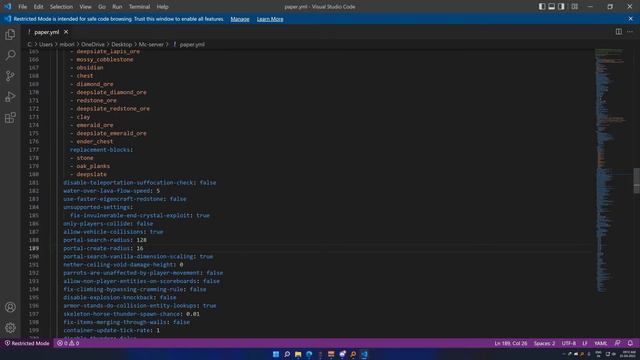Image resolution: width=640 pixels, height=360 pixels.
Task: Open the Go menu
Action: pyautogui.click(x=102, y=7)
